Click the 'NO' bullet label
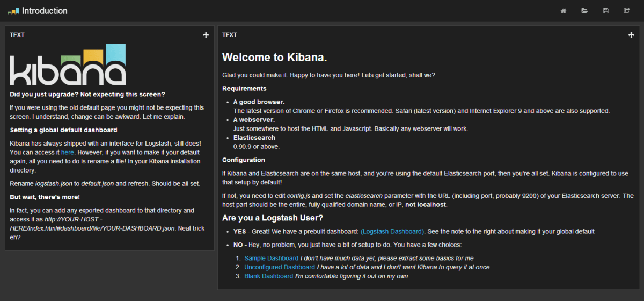 click(x=238, y=245)
